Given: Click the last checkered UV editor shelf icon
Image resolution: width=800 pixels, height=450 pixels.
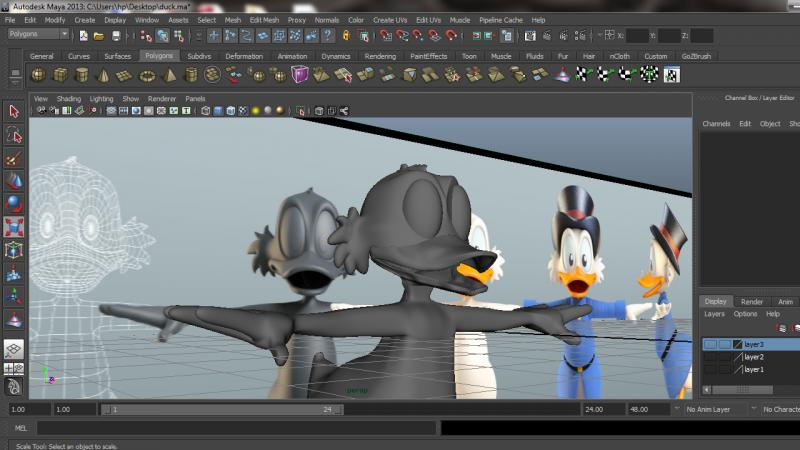Looking at the screenshot, I should [671, 75].
